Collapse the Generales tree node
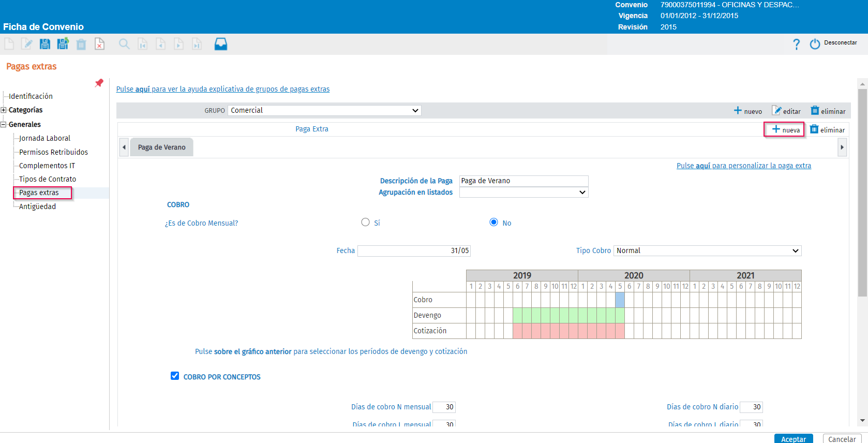Viewport: 868px width, 443px height. (x=4, y=124)
